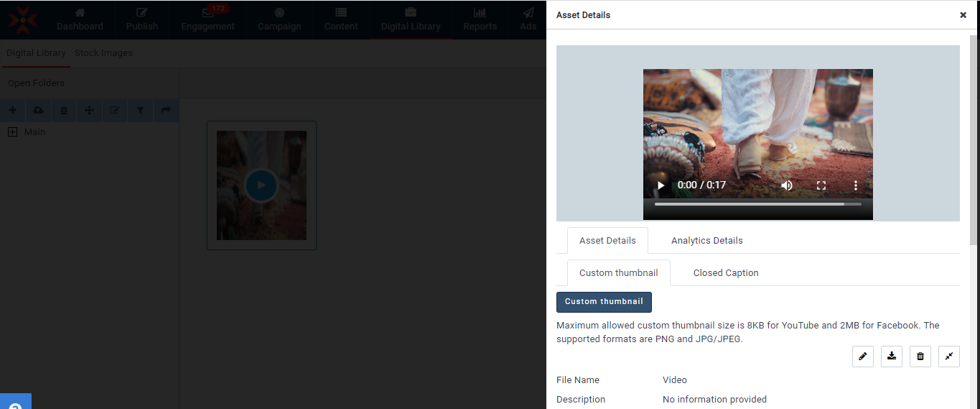Close the Asset Details panel
The height and width of the screenshot is (409, 980).
pos(963,15)
